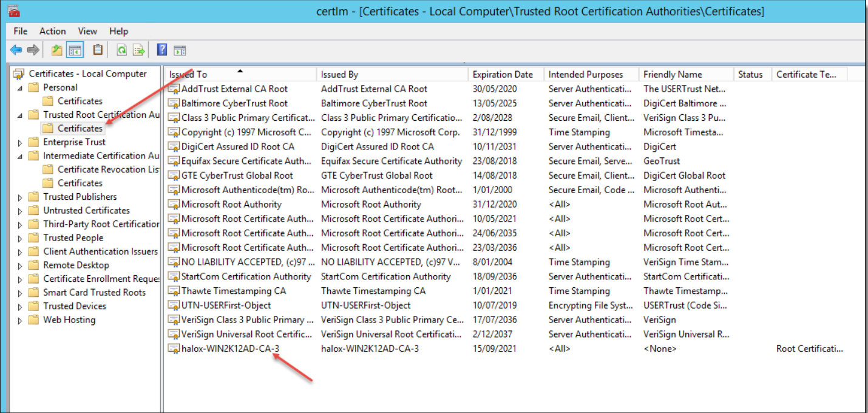Toggle the Show/Hide Action Pane icon
This screenshot has width=868, height=413.
(x=180, y=50)
